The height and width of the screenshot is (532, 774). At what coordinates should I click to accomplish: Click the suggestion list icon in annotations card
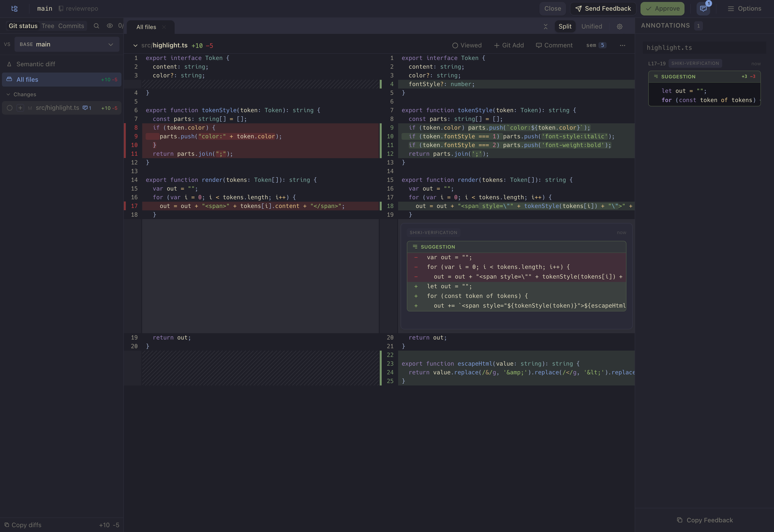(656, 76)
